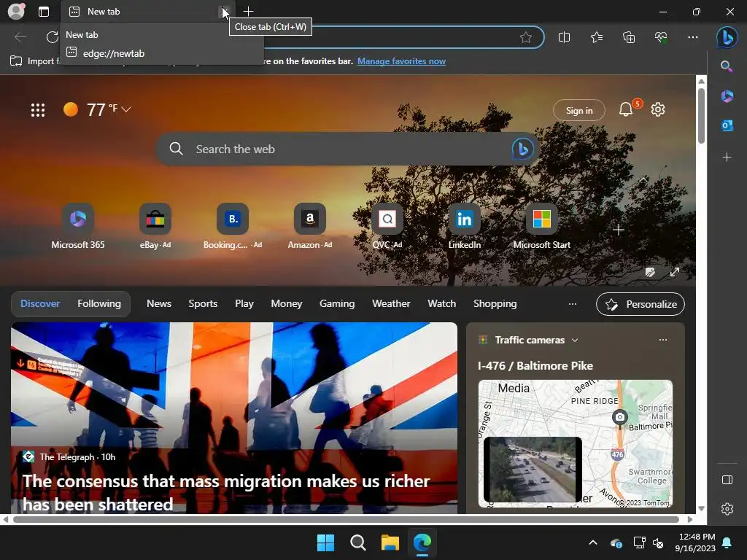
Task: Open Microsoft 365 quick link
Action: [x=78, y=227]
